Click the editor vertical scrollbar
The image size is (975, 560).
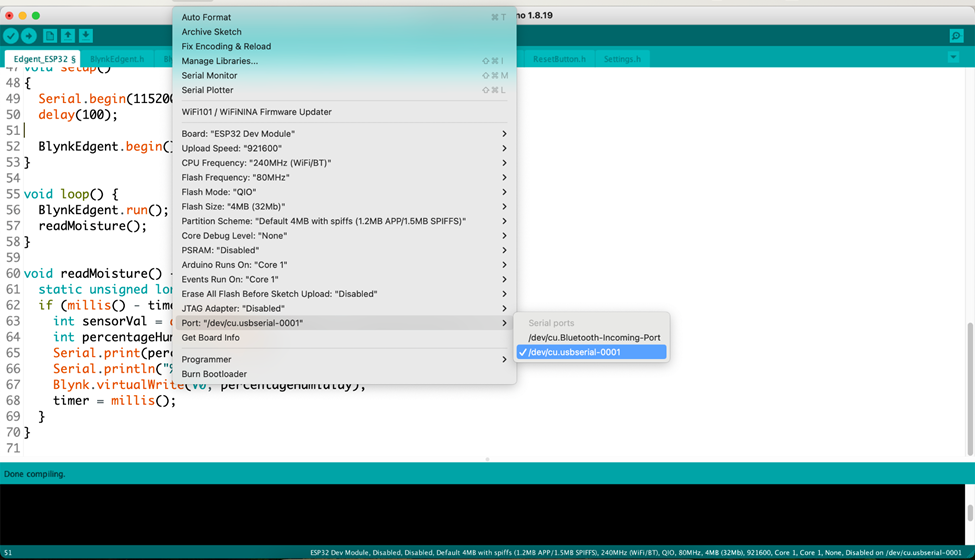pyautogui.click(x=970, y=388)
